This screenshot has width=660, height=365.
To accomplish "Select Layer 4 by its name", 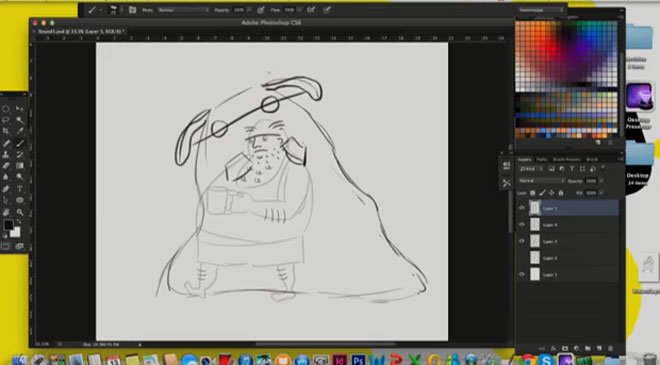I will coord(550,225).
